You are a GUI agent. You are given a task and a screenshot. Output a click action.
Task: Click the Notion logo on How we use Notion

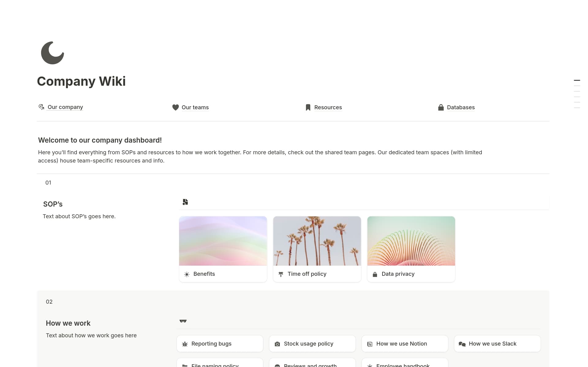(370, 344)
